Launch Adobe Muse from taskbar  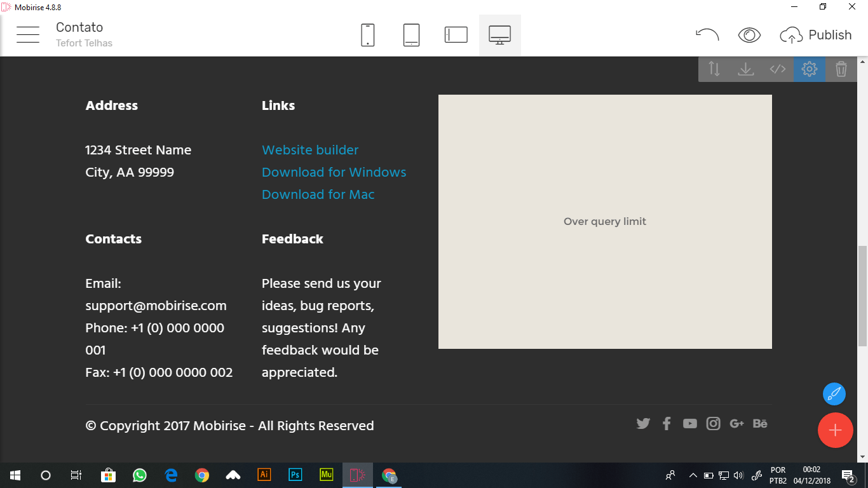click(326, 475)
